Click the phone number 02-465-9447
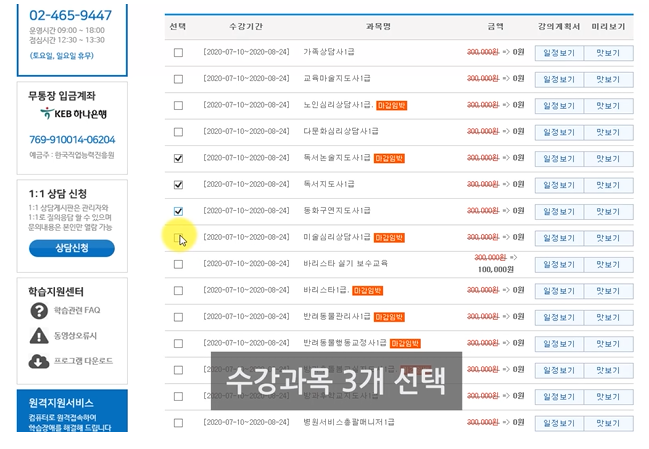The height and width of the screenshot is (449, 649). click(x=70, y=15)
